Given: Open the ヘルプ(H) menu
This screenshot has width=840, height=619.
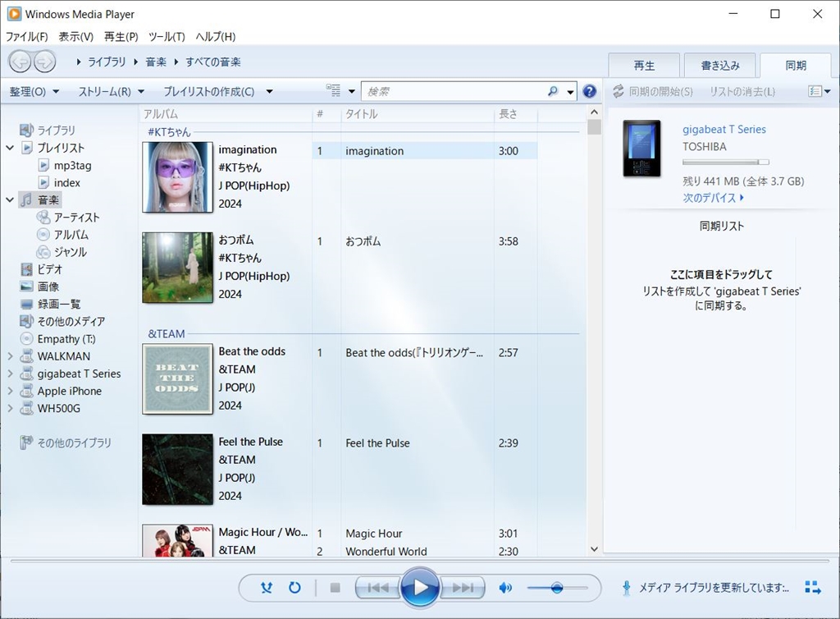Looking at the screenshot, I should (x=216, y=36).
